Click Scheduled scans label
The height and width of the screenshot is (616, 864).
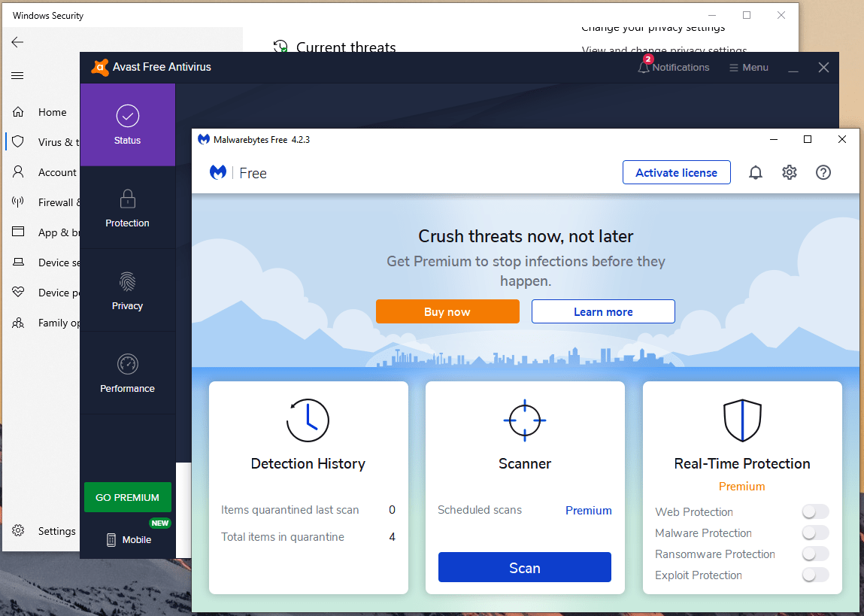(480, 510)
